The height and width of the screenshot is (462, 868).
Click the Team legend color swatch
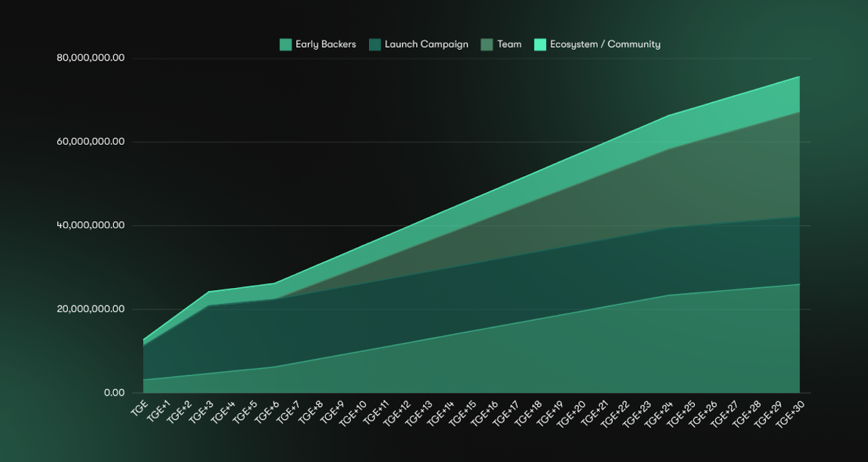[x=487, y=44]
